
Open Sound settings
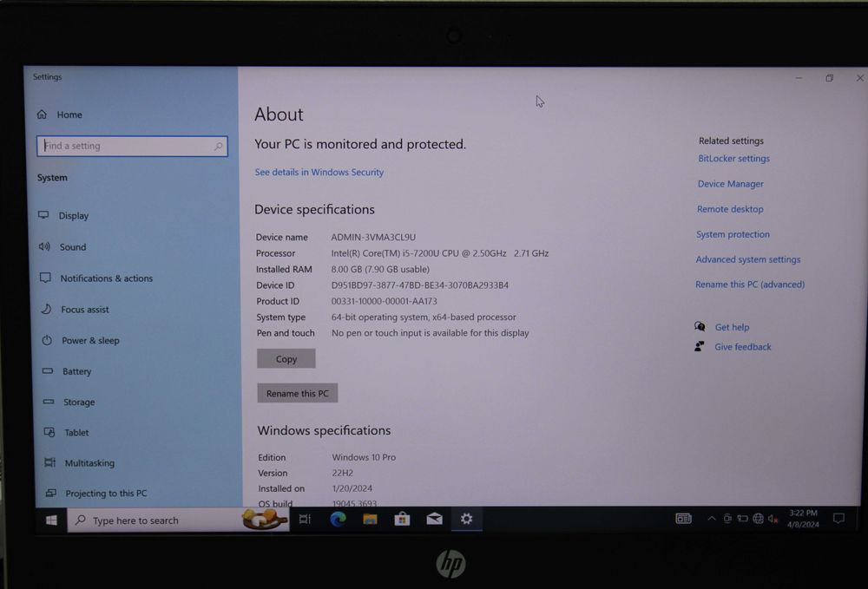pyautogui.click(x=62, y=246)
